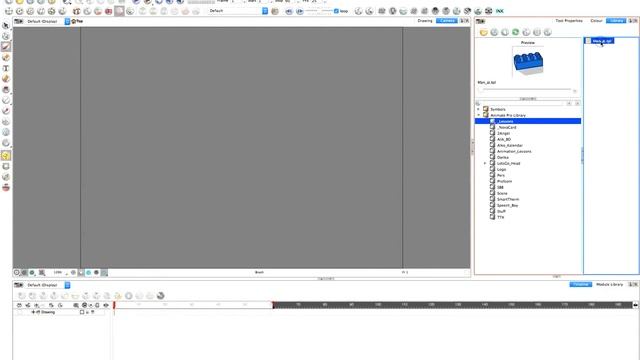Viewport: 640px width, 360px height.
Task: Select the highlighted template in Library list
Action: (599, 41)
